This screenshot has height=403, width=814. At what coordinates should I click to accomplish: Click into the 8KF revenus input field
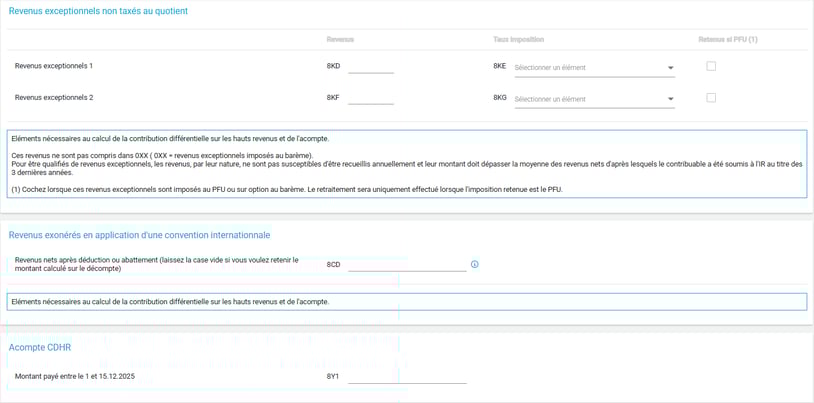(370, 98)
